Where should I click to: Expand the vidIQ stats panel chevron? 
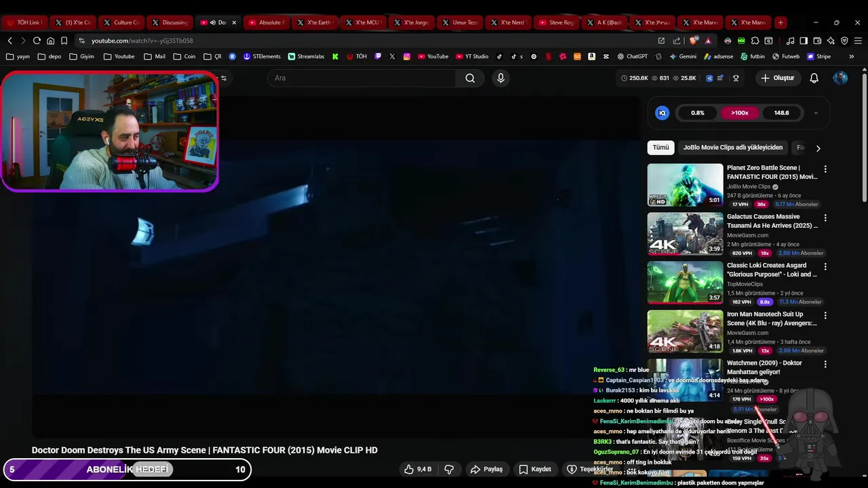point(816,113)
